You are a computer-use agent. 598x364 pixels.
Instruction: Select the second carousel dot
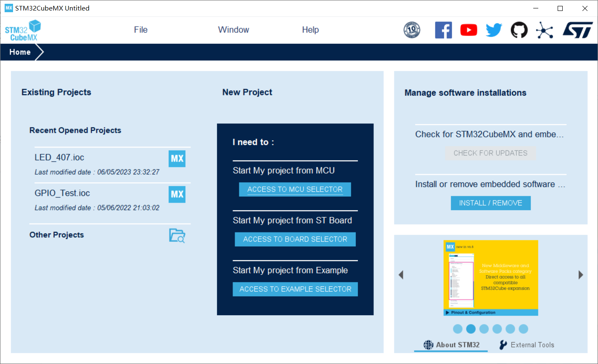pyautogui.click(x=471, y=329)
